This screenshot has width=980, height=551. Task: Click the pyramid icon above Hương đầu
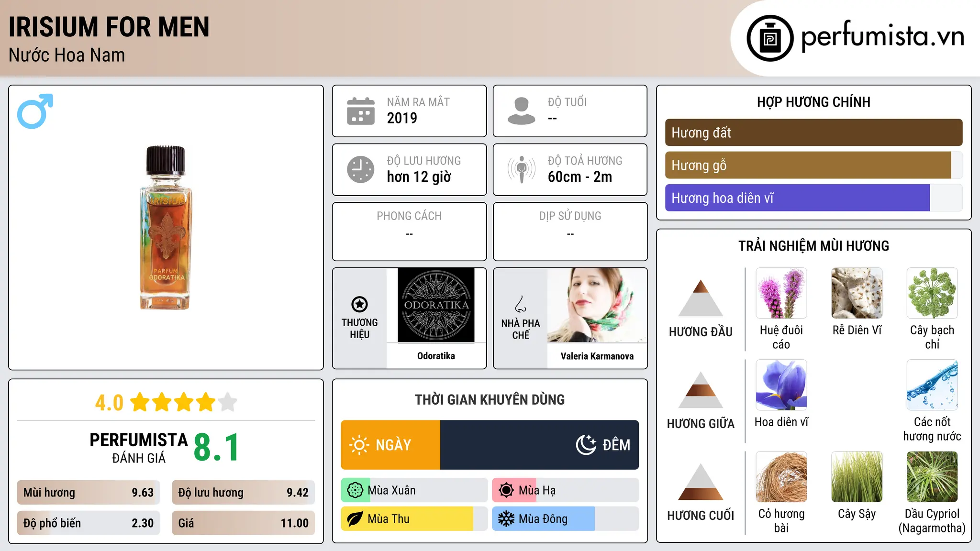pos(701,298)
